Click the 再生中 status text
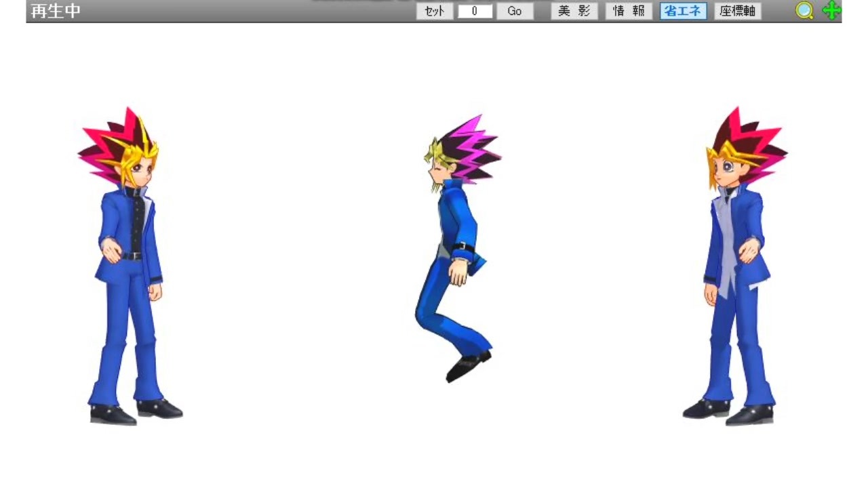 pos(56,11)
